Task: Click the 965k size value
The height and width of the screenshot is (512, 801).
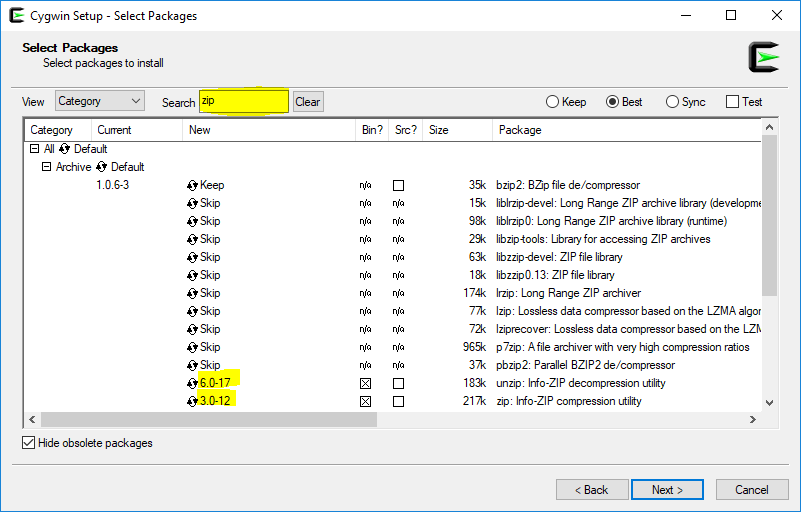Action: [x=475, y=347]
